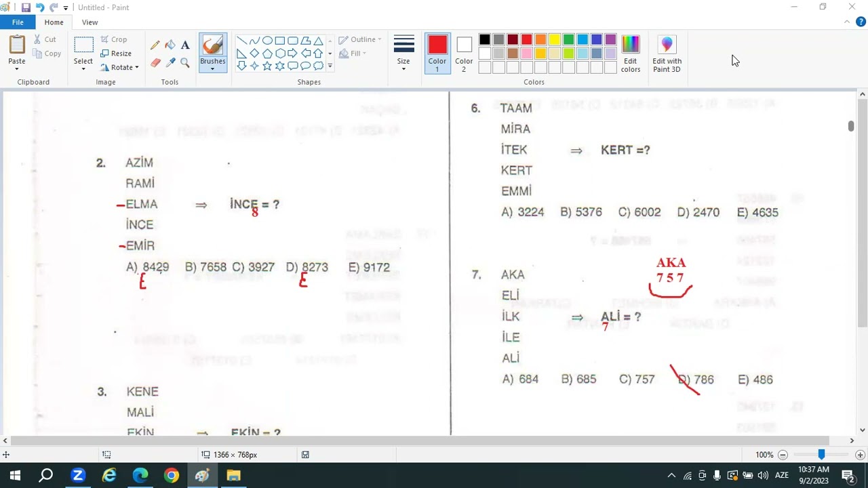Click the Save icon in the title bar

(26, 7)
